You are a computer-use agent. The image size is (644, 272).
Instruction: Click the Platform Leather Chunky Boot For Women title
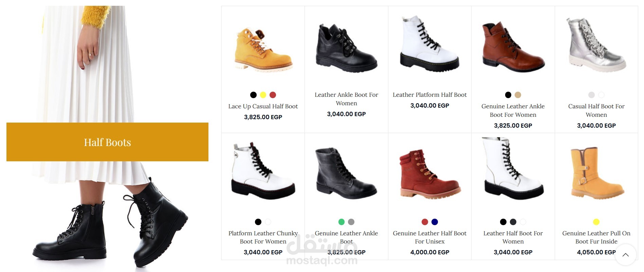click(x=263, y=237)
